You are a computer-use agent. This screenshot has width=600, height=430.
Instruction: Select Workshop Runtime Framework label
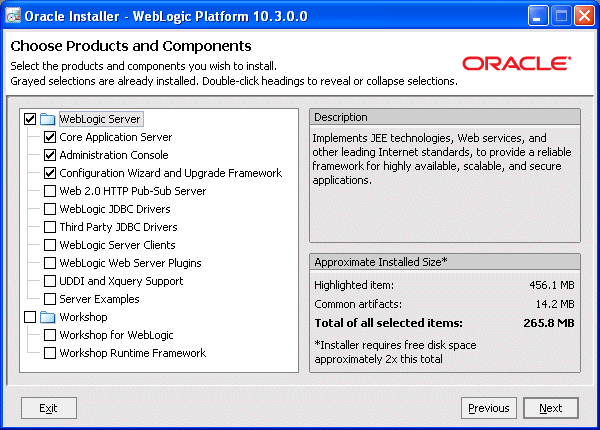(x=133, y=353)
